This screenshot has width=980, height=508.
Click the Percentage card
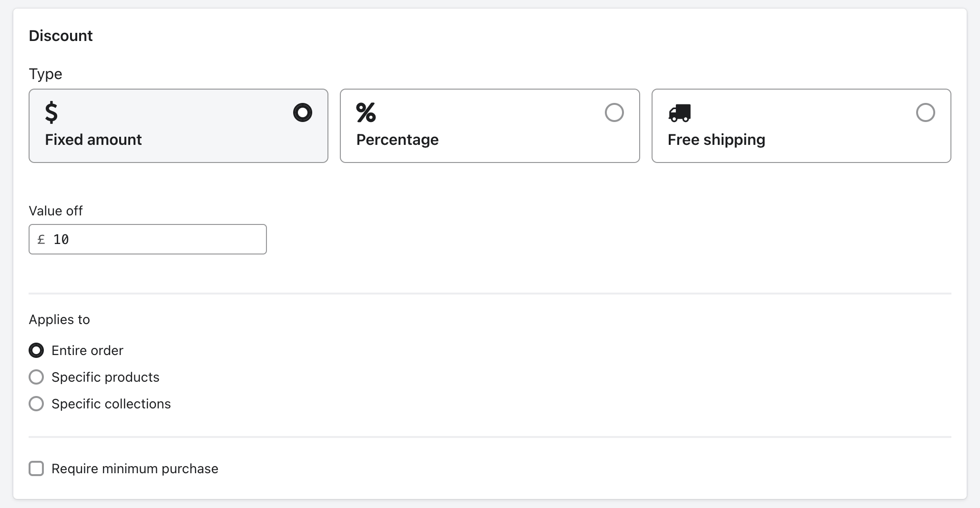pos(490,126)
